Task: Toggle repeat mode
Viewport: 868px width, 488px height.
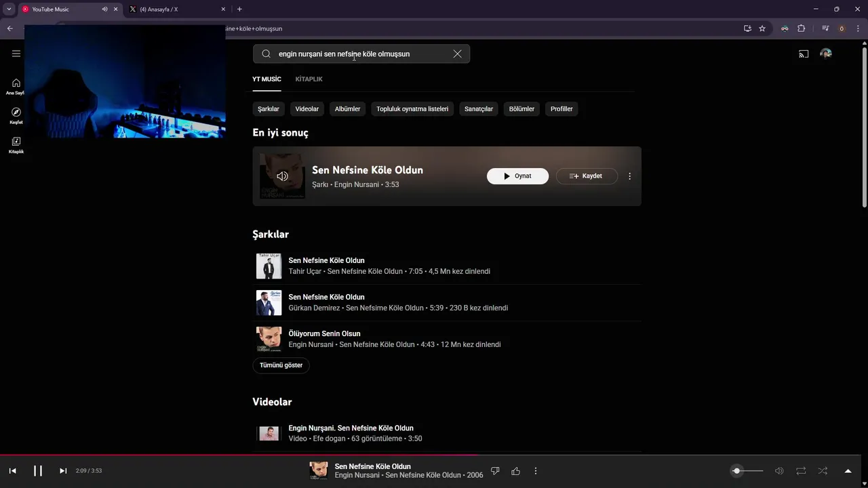Action: coord(801,471)
